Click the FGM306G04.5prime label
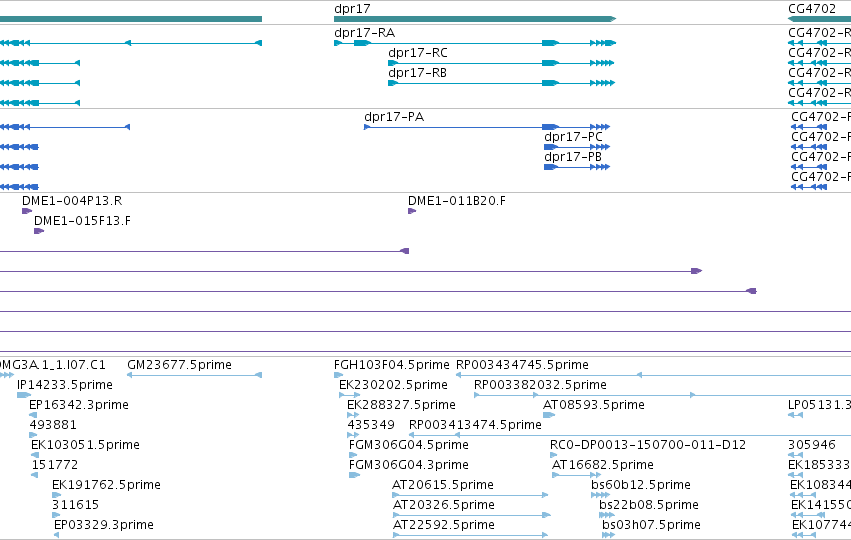Image resolution: width=851 pixels, height=540 pixels. [409, 445]
